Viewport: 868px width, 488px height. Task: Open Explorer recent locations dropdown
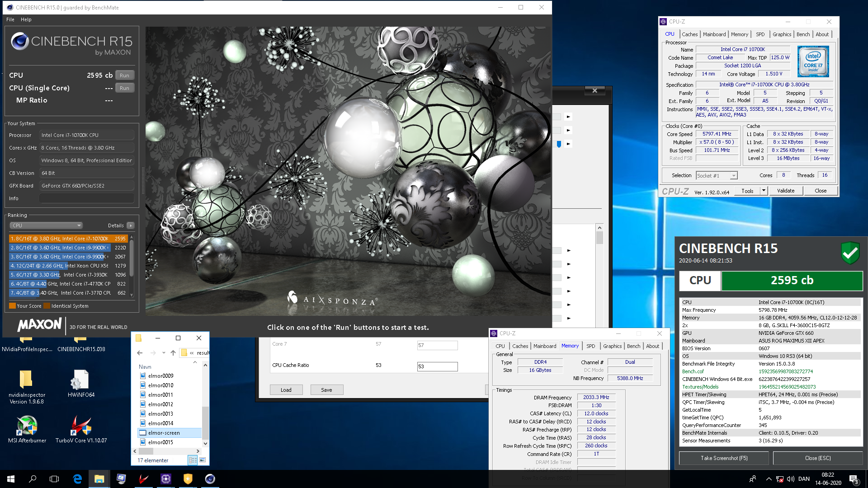pos(164,353)
